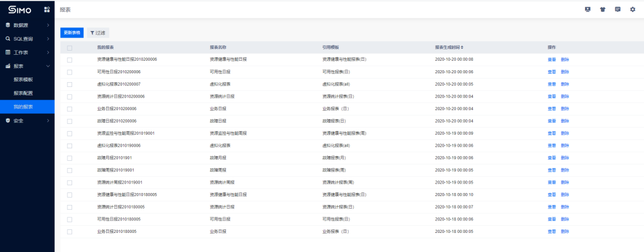This screenshot has height=252, width=644.
Task: Click the 我的报表 column header
Action: [106, 48]
